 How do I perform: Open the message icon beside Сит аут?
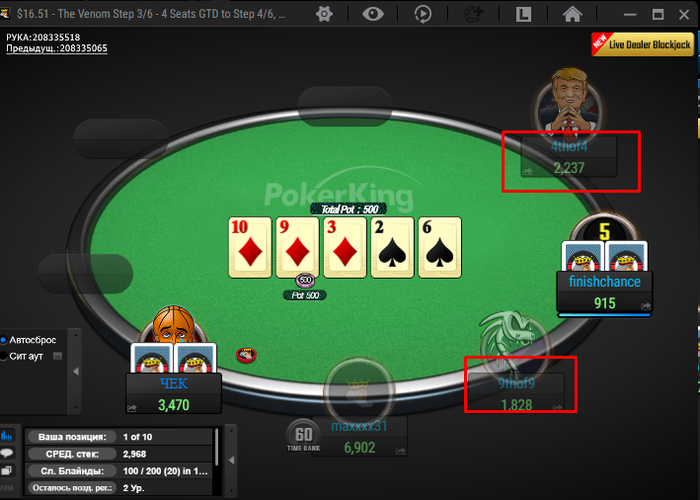[58, 356]
